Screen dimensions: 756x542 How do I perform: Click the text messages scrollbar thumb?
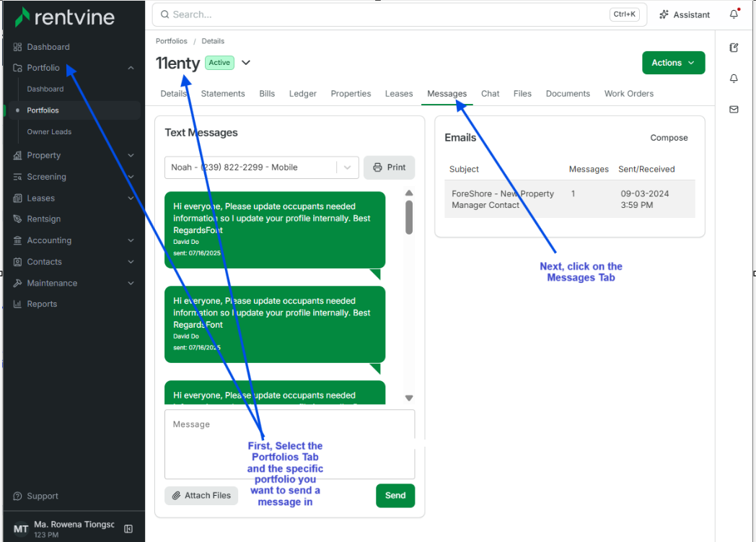point(409,217)
